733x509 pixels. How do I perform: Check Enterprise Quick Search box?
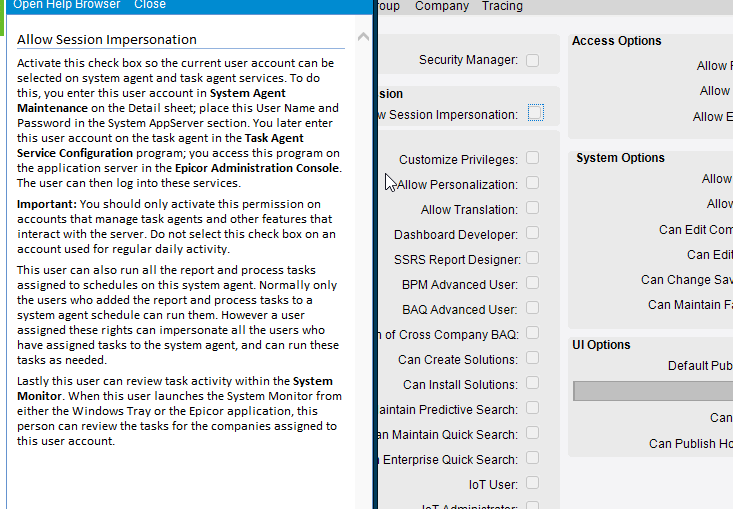tap(533, 458)
